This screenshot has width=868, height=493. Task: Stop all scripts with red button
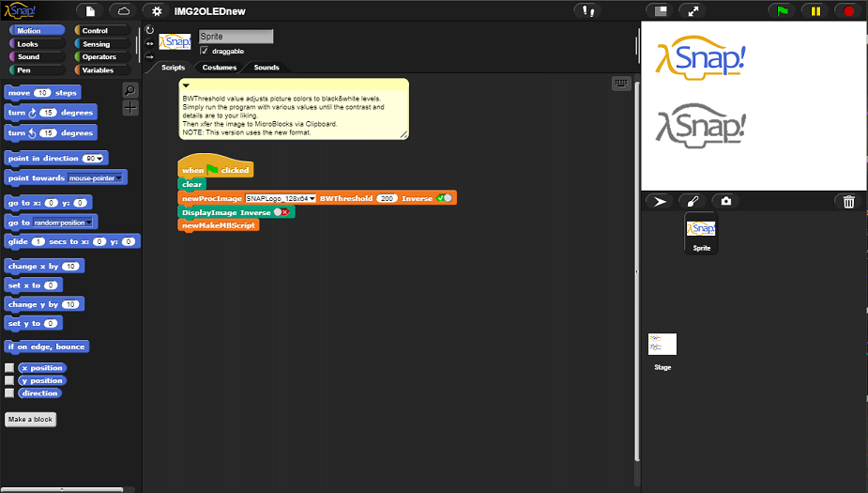point(848,11)
